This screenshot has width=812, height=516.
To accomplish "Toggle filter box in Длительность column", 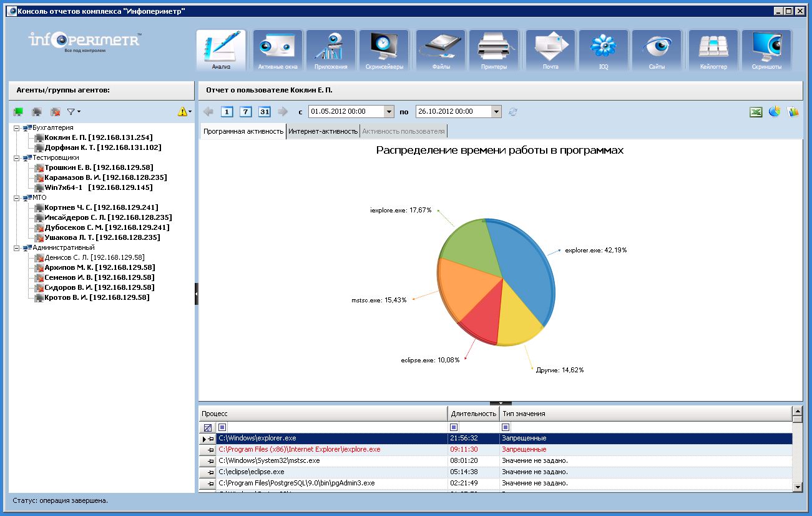I will click(x=454, y=427).
